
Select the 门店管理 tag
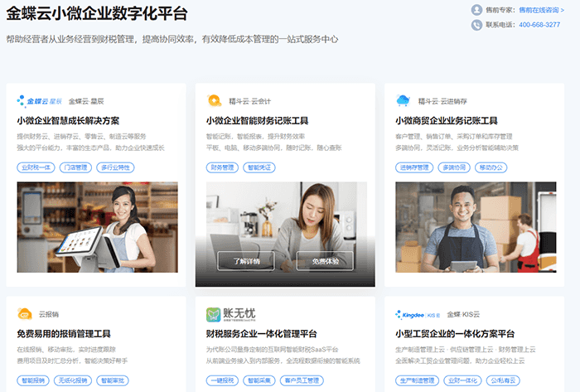click(x=75, y=167)
